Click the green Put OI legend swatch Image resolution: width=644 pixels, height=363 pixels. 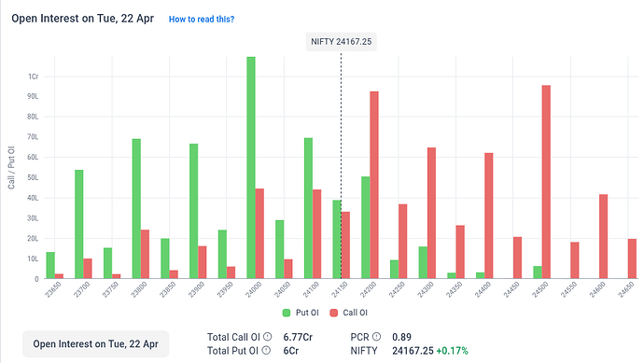click(287, 313)
